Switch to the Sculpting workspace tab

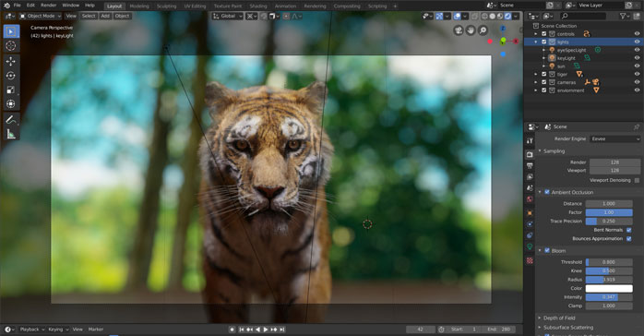click(166, 6)
